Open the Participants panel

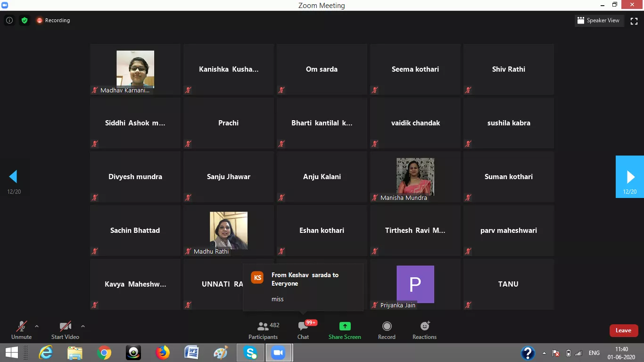(x=264, y=330)
